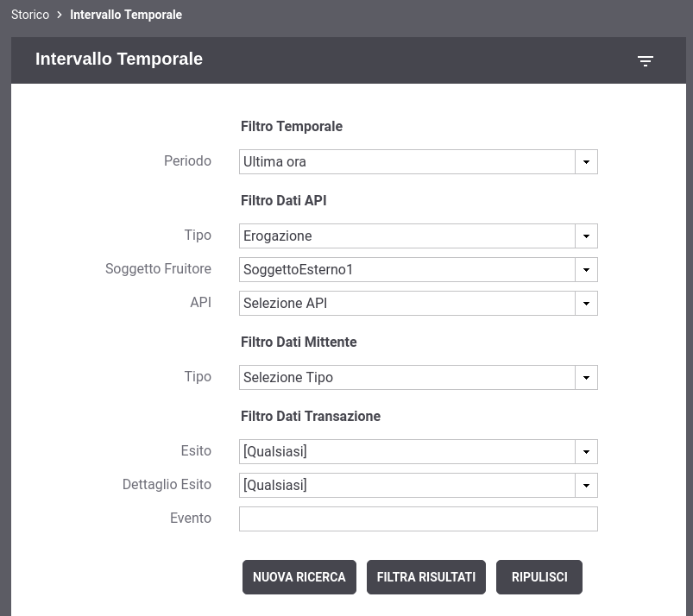The image size is (693, 616).
Task: Expand the Esito dropdown arrow
Action: tap(586, 451)
